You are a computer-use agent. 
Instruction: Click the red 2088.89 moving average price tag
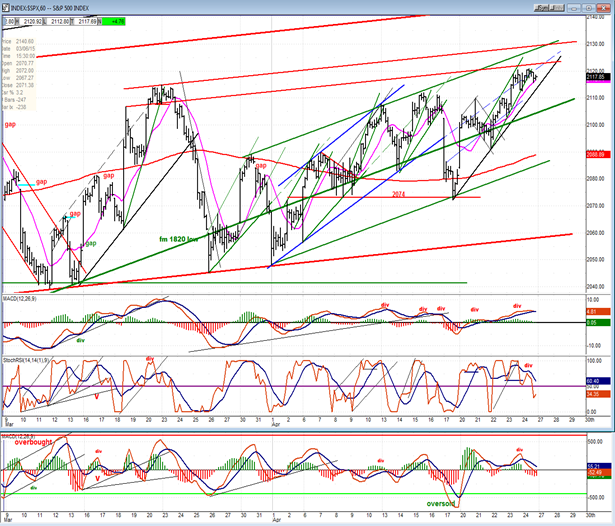(596, 154)
